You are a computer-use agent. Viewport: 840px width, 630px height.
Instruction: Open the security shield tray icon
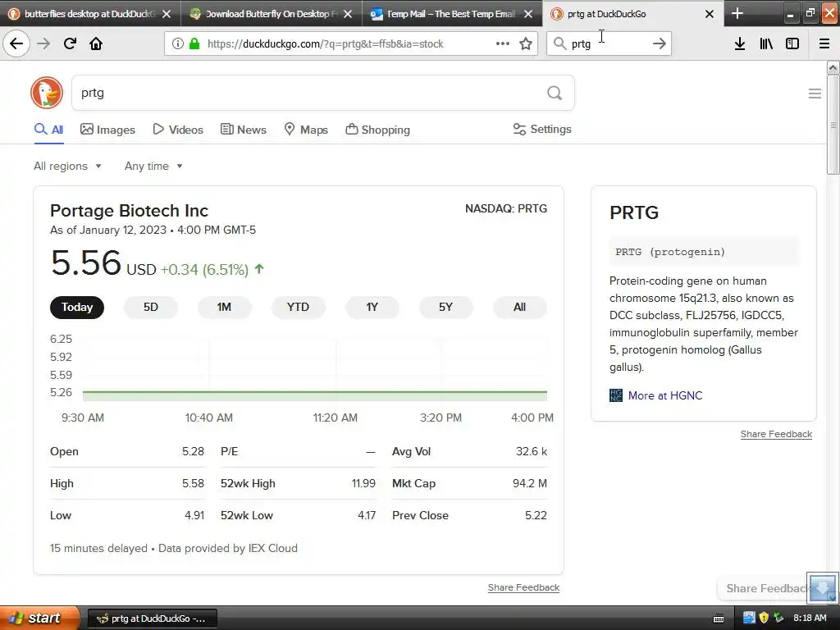(x=764, y=618)
